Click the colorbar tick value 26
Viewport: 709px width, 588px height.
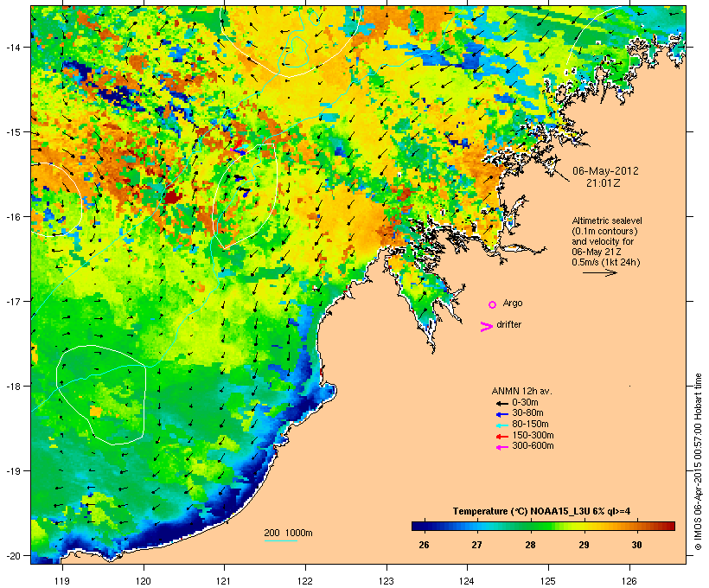point(424,545)
